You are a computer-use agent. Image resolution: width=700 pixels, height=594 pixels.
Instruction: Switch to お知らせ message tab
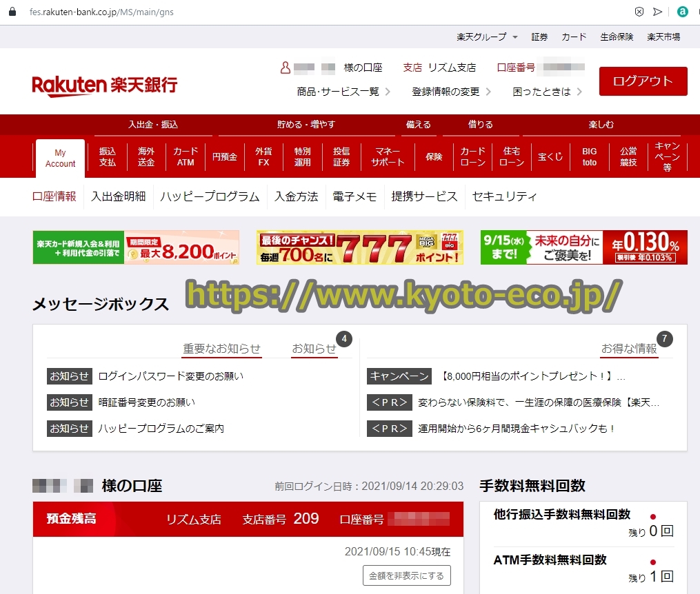[x=314, y=349]
